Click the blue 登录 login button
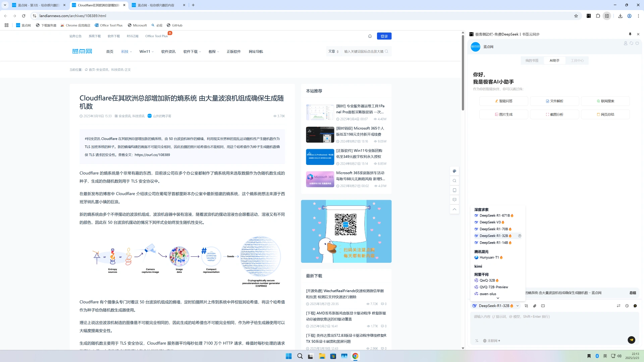This screenshot has height=362, width=644. (x=384, y=36)
